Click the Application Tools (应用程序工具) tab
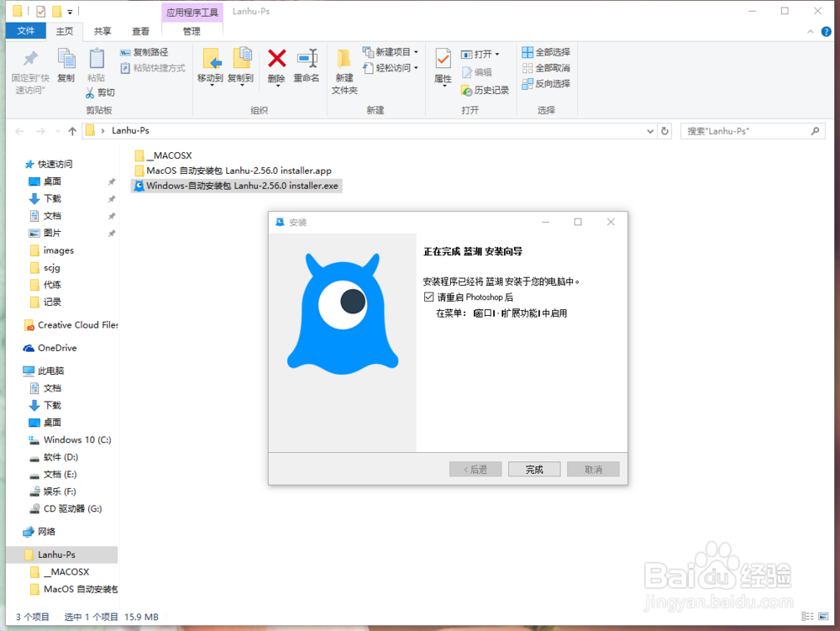The height and width of the screenshot is (631, 840). click(192, 13)
